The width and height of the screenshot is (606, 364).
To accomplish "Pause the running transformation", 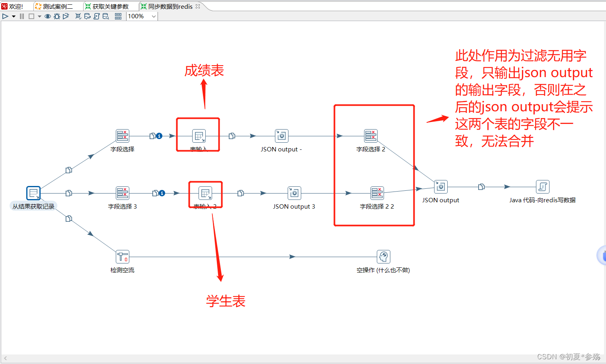I will (22, 16).
